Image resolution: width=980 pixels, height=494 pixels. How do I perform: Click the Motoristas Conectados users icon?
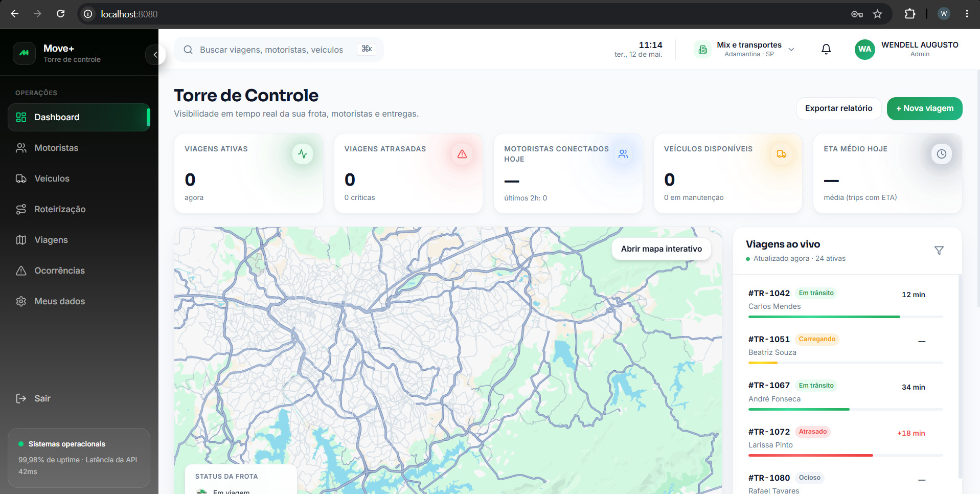click(623, 154)
